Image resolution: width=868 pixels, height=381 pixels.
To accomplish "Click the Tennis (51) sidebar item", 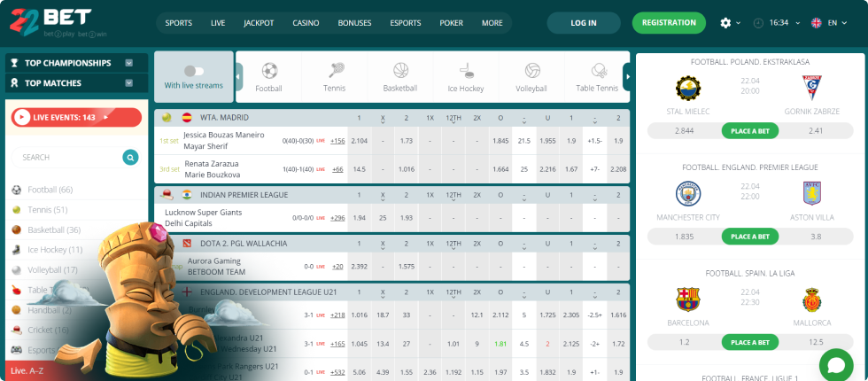I will (x=40, y=210).
